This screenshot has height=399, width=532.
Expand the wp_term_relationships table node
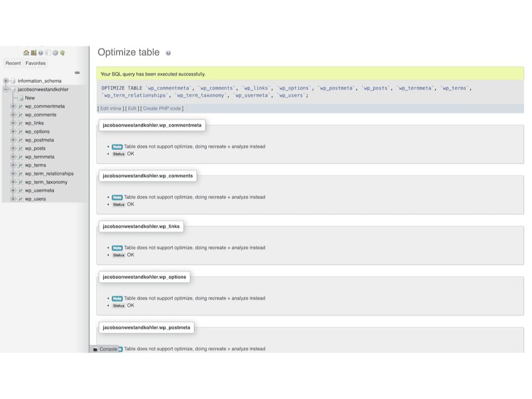tap(13, 174)
